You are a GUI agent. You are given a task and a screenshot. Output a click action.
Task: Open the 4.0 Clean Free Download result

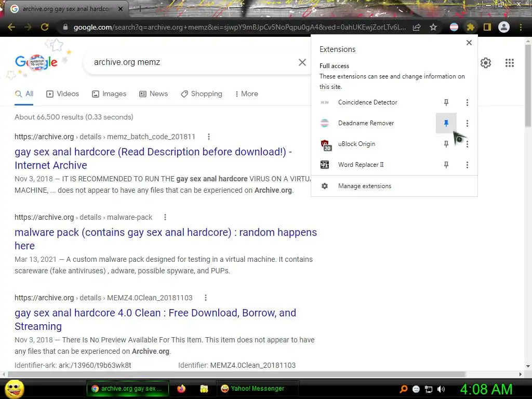pyautogui.click(x=155, y=320)
